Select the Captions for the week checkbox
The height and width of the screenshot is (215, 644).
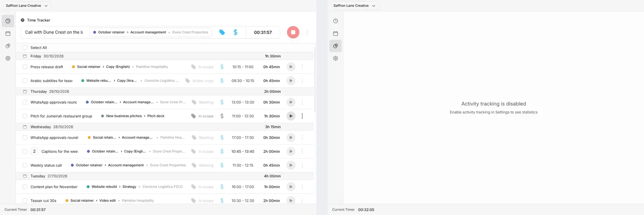[25, 152]
